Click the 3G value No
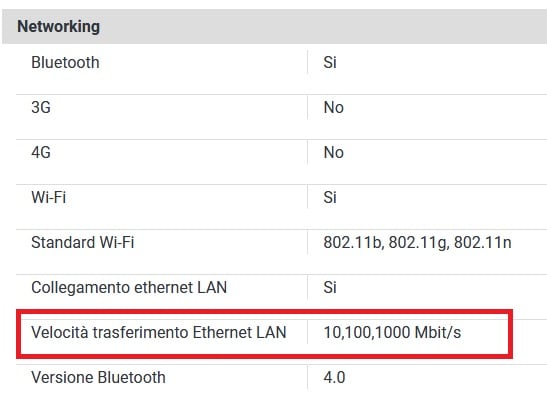Viewport: 547px width, 406px height. click(334, 107)
